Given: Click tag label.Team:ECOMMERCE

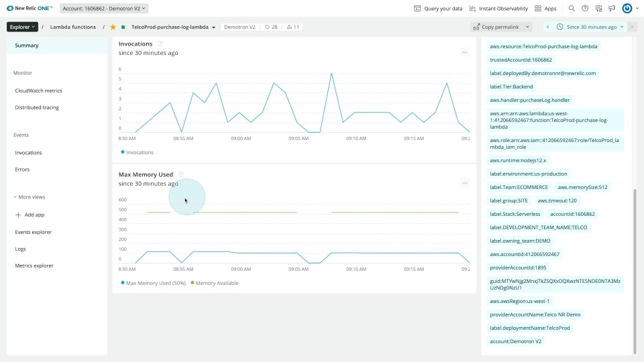Looking at the screenshot, I should pos(519,187).
